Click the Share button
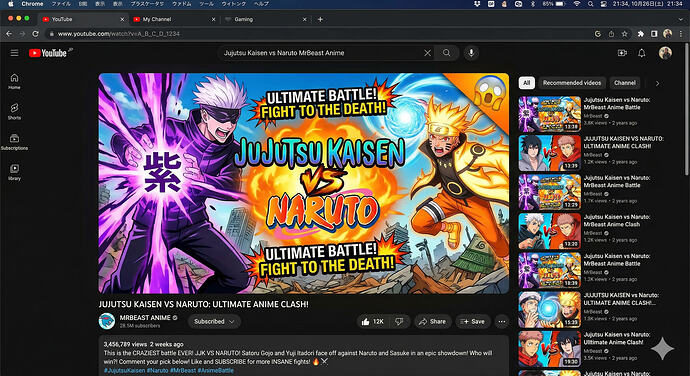The width and height of the screenshot is (690, 376). click(x=433, y=321)
